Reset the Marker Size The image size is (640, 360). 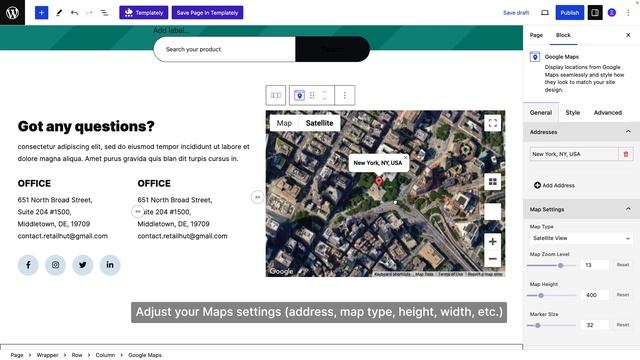point(622,325)
